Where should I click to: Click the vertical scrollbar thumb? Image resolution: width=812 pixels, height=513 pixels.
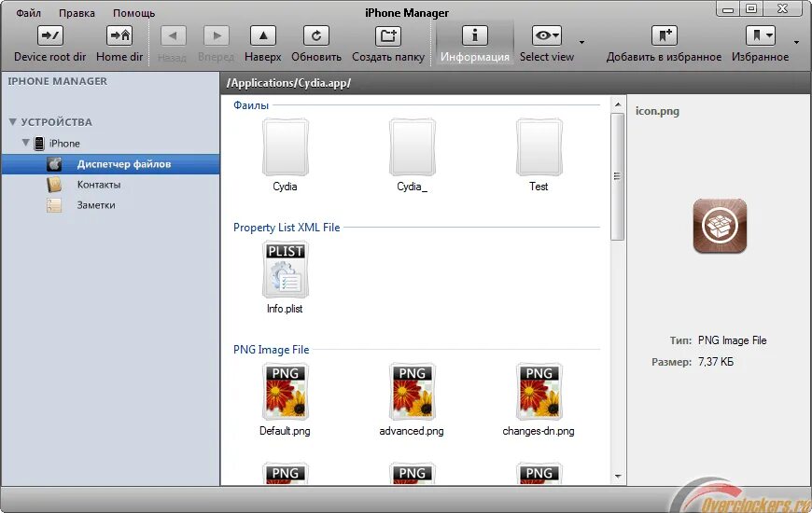tap(617, 176)
